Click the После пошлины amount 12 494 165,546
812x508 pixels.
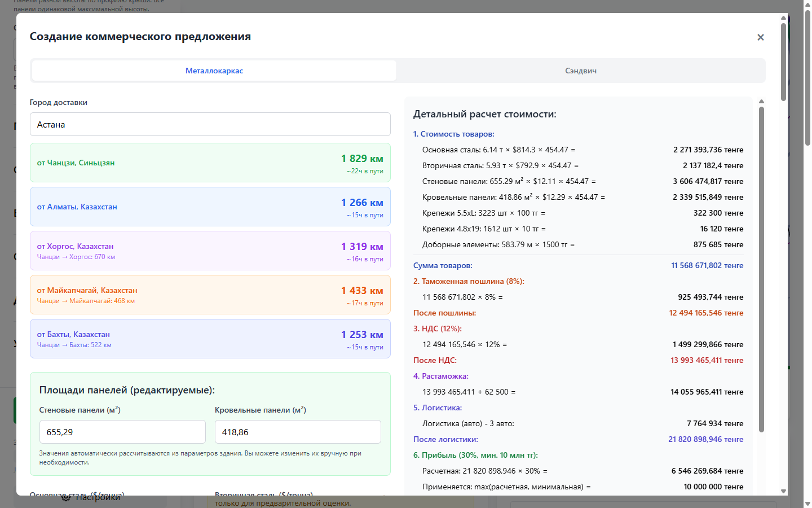706,313
